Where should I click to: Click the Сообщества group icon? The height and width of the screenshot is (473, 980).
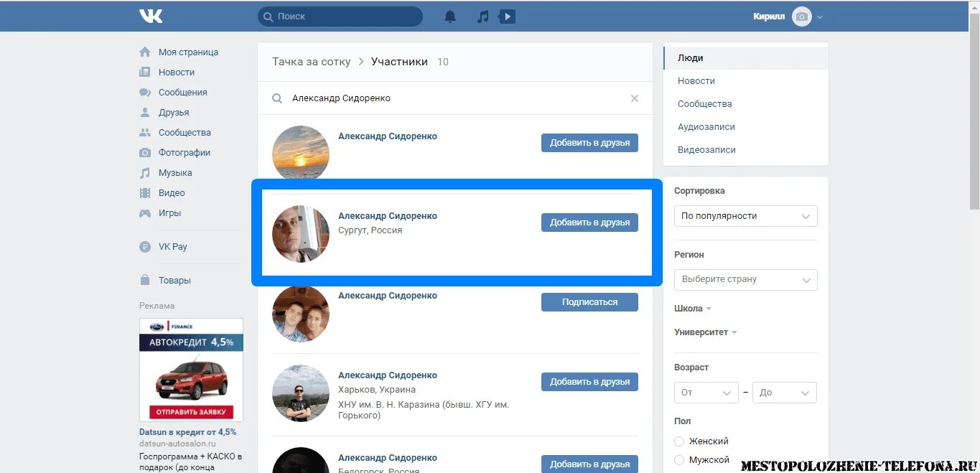coord(145,133)
